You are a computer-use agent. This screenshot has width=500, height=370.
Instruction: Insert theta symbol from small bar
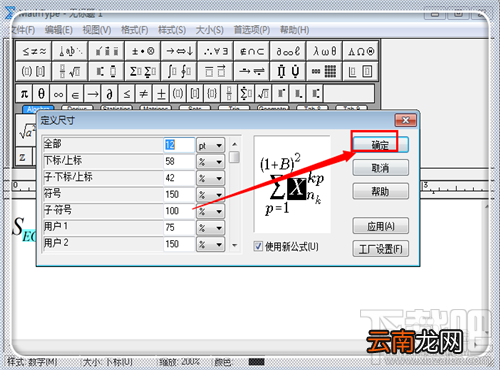41,94
